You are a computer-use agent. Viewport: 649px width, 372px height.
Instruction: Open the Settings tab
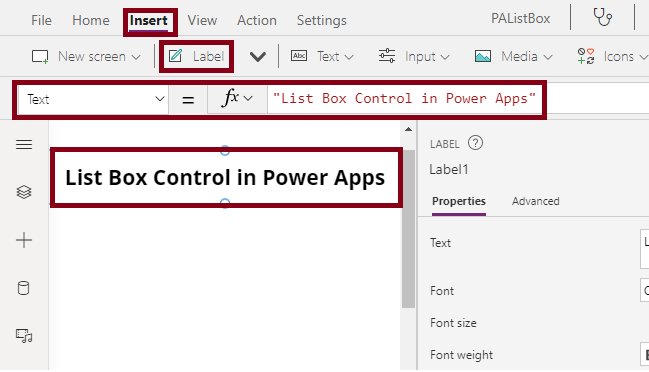click(322, 20)
